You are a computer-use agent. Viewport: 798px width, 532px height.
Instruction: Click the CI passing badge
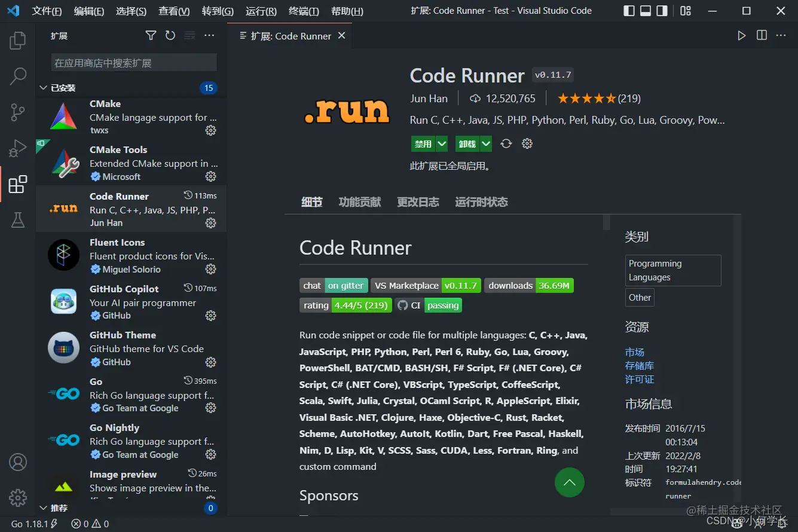429,305
